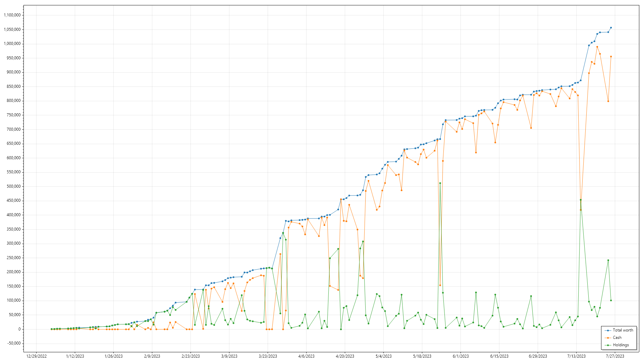Click the green Holdings legend marker
The height and width of the screenshot is (362, 644).
(608, 345)
